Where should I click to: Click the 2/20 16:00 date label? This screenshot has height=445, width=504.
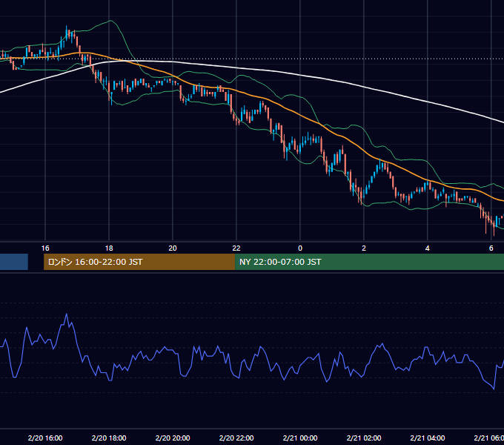coord(45,438)
